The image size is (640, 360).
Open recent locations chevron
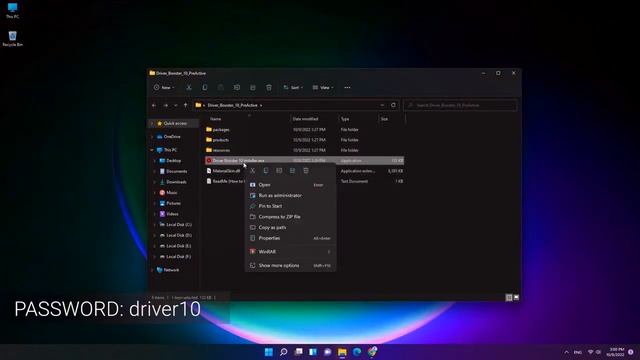(176, 105)
